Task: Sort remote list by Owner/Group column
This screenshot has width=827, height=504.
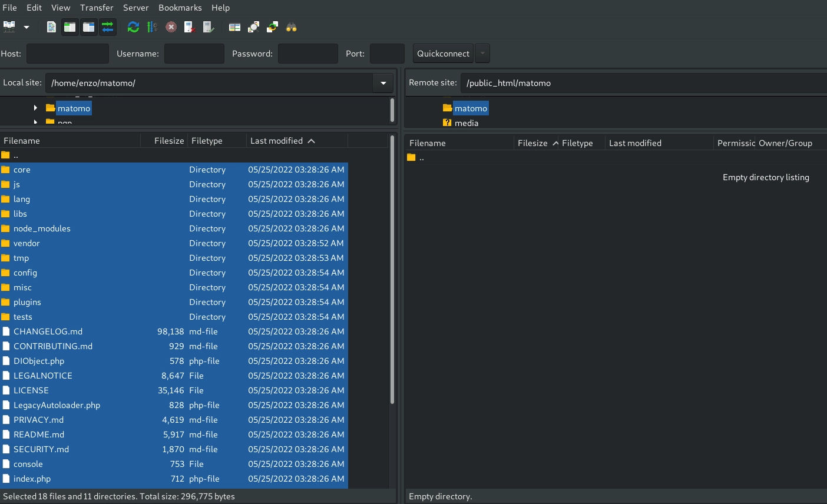Action: (x=790, y=143)
